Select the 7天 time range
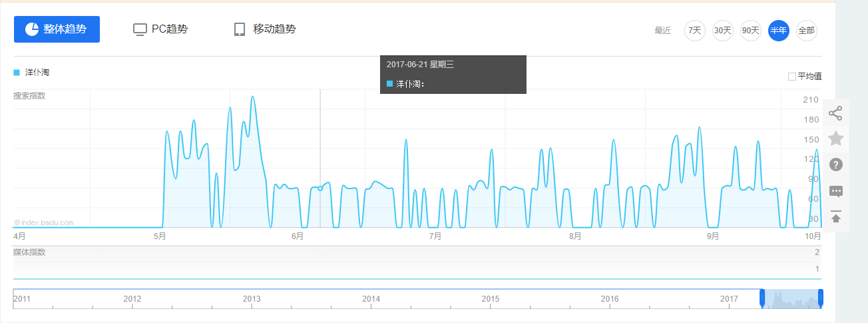Image resolution: width=868 pixels, height=323 pixels. tap(695, 31)
